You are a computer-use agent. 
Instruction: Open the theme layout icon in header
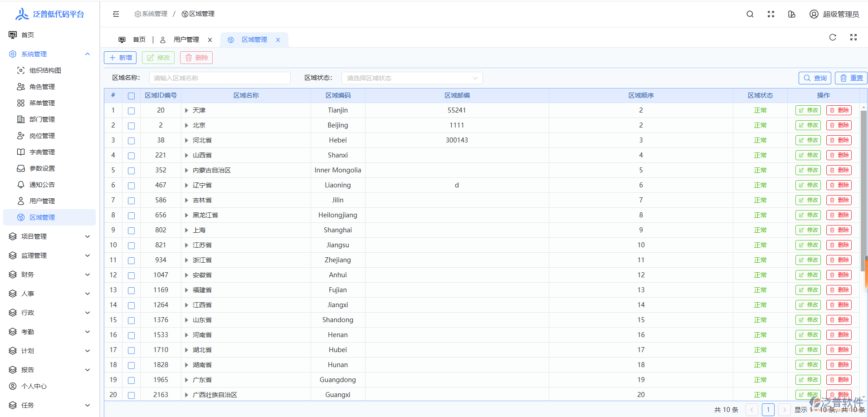792,14
